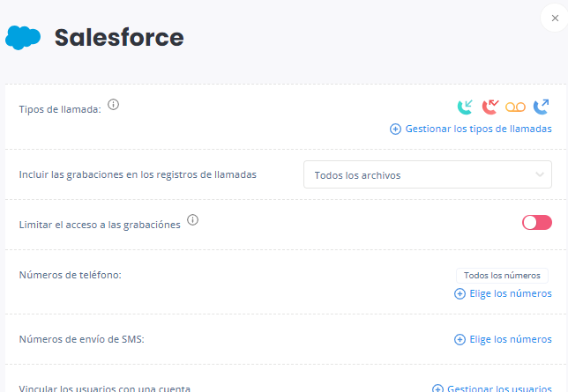Viewport: 568px width, 392px height.
Task: Click plus icon in Números de envío de SMS row
Action: point(460,339)
